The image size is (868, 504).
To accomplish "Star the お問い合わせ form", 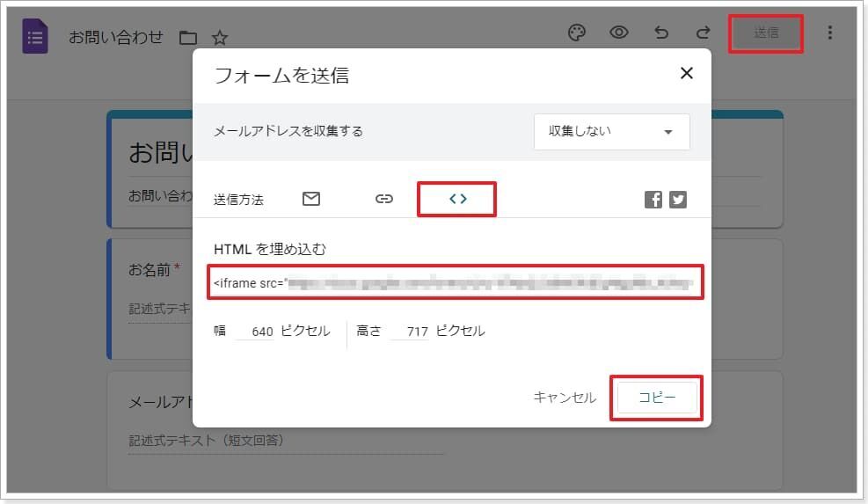I will click(x=220, y=38).
